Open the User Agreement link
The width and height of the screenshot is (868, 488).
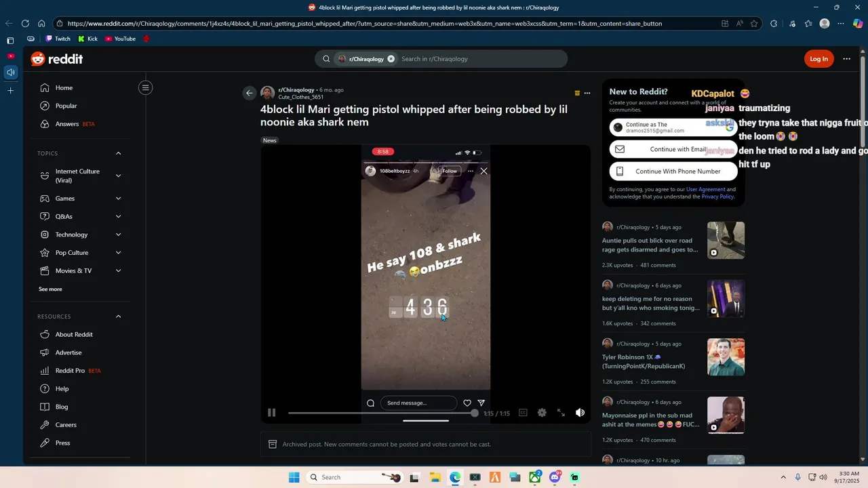pyautogui.click(x=705, y=190)
